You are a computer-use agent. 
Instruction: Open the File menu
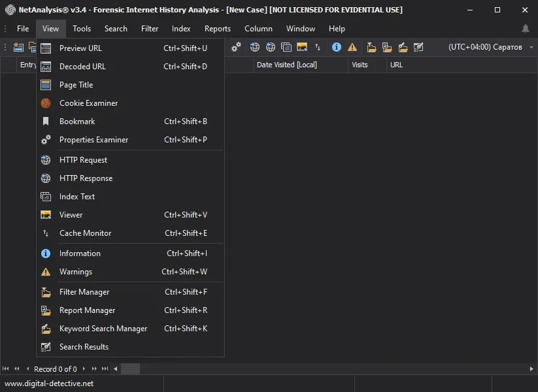23,29
